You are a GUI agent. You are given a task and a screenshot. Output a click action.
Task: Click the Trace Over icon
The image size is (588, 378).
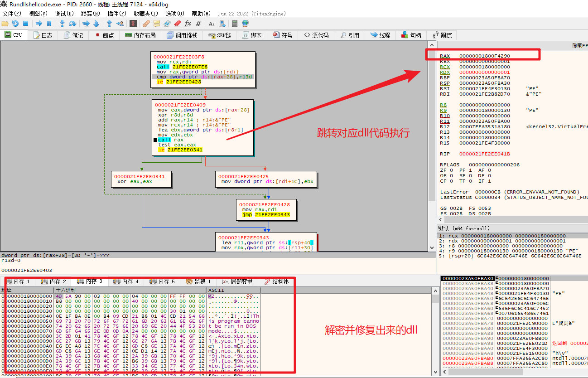[x=96, y=24]
